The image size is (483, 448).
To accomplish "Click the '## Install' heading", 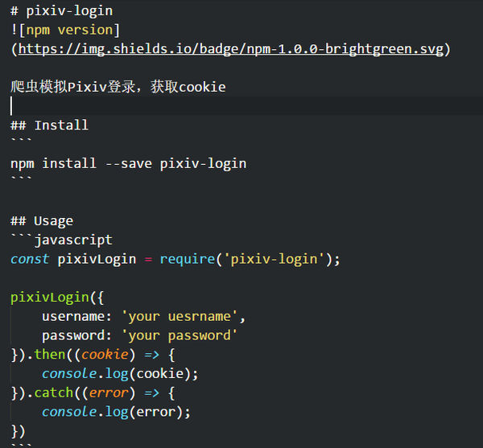I will [49, 125].
